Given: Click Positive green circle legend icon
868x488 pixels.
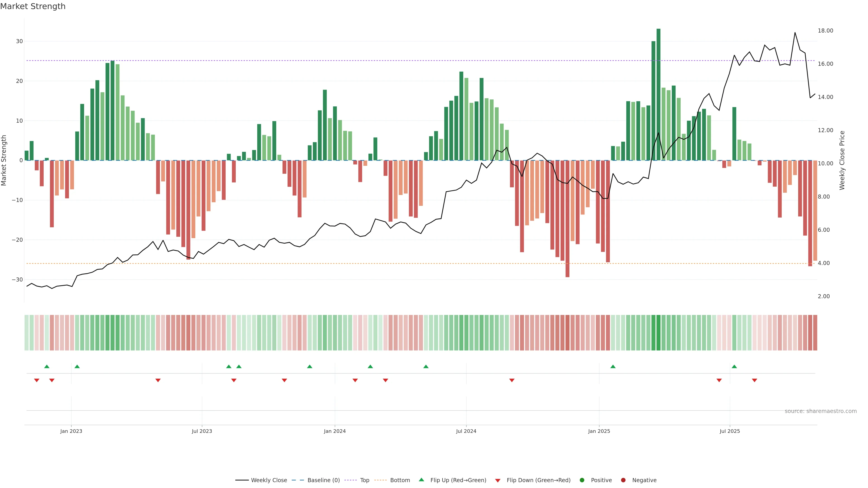Looking at the screenshot, I should (582, 480).
